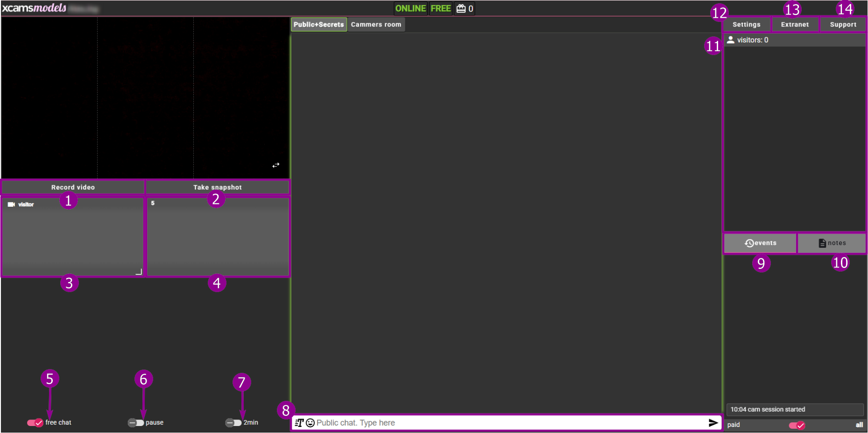Turn on the 2min toggle

[233, 423]
